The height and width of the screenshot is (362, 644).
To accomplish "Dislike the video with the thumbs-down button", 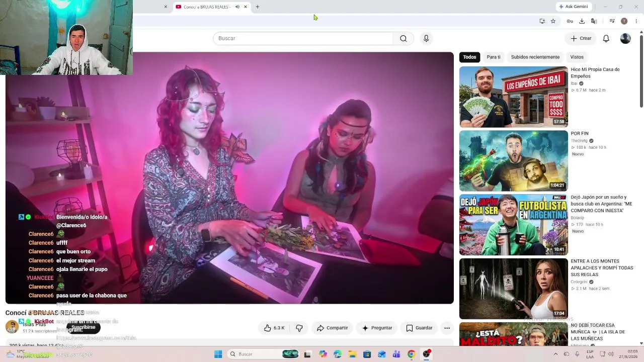I will pos(299,328).
